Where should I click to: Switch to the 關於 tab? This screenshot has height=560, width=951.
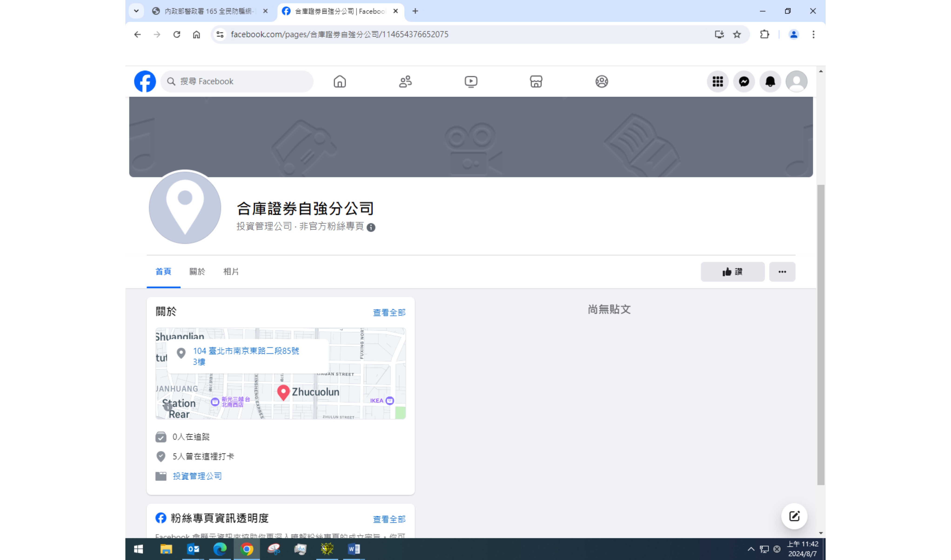coord(197,272)
